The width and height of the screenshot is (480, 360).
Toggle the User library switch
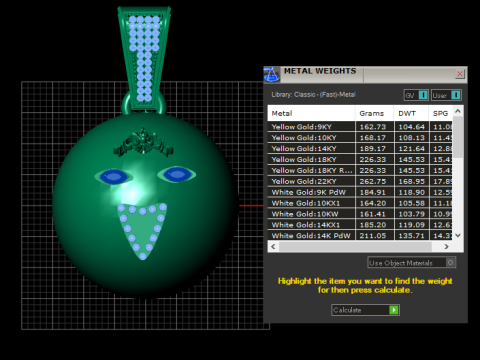point(446,95)
